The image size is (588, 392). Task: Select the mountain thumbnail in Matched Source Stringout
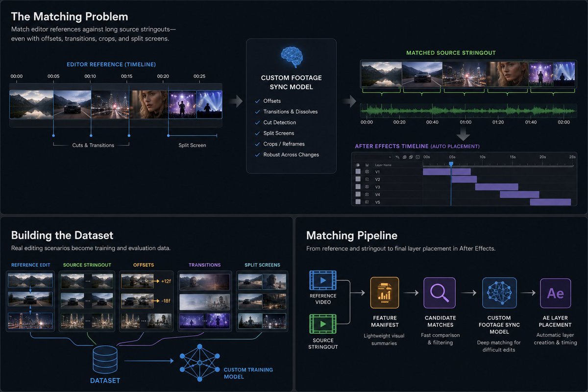(x=381, y=73)
